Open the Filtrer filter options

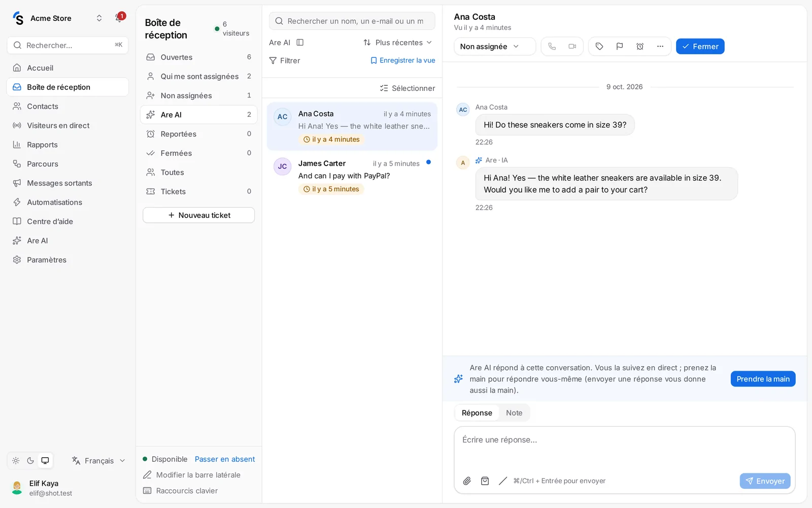[x=285, y=60]
